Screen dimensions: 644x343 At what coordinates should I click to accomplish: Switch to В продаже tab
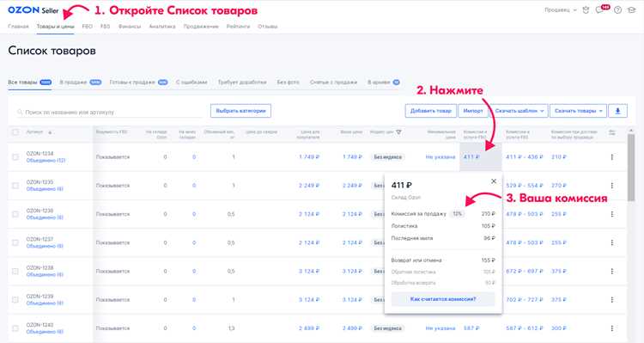81,83
